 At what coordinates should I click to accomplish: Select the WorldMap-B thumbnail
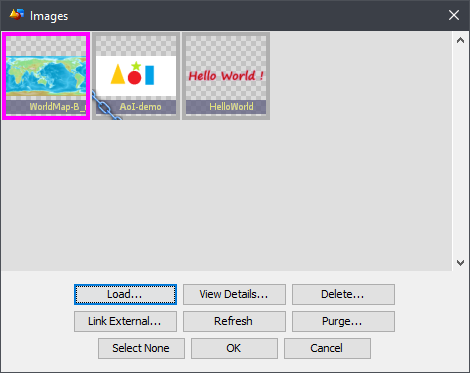(x=46, y=76)
